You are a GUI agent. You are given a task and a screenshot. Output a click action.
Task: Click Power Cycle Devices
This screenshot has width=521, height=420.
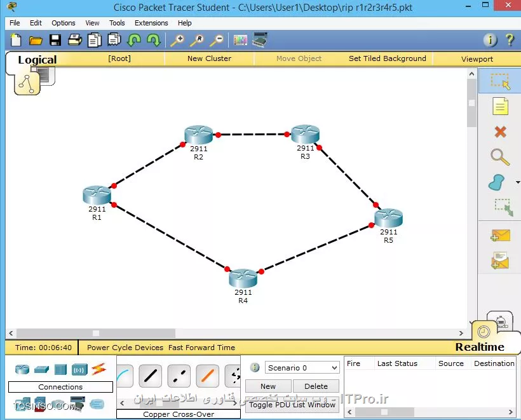[x=125, y=347]
